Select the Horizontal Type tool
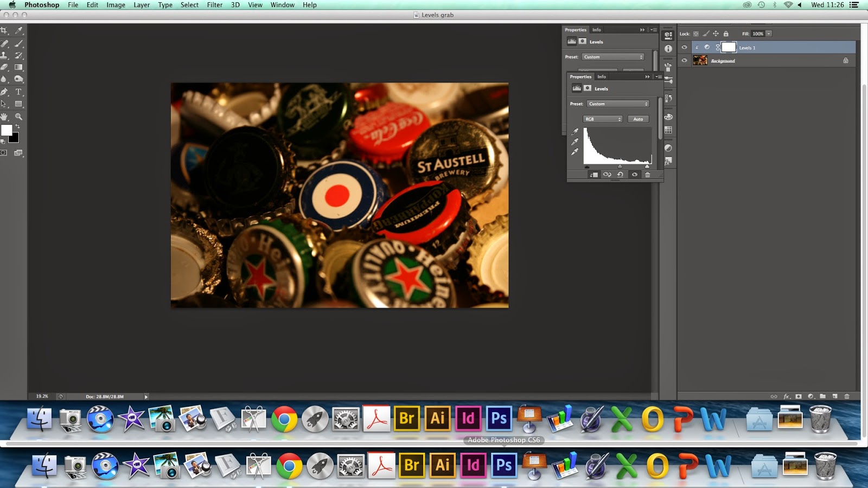Image resolution: width=868 pixels, height=488 pixels. tap(18, 92)
